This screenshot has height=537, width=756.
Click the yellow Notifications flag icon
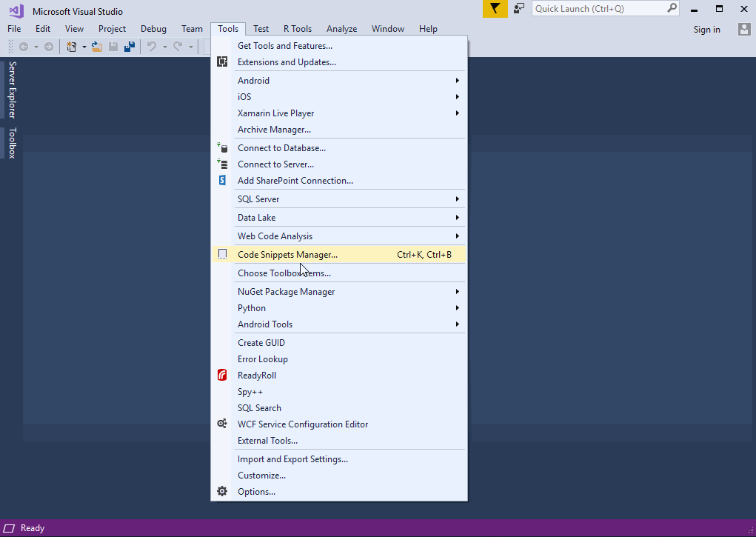point(495,9)
